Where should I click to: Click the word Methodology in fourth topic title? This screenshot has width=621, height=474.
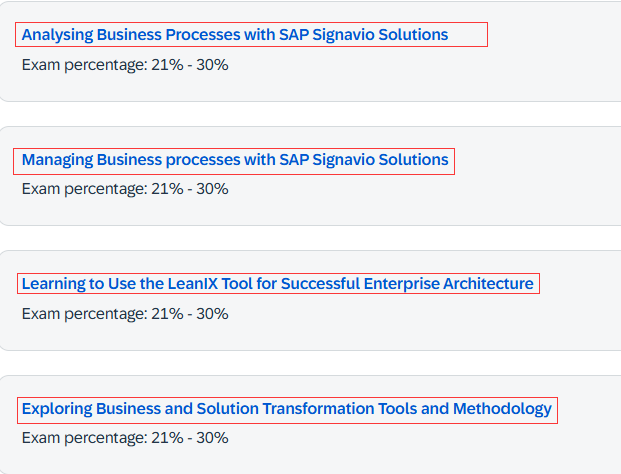[502, 409]
